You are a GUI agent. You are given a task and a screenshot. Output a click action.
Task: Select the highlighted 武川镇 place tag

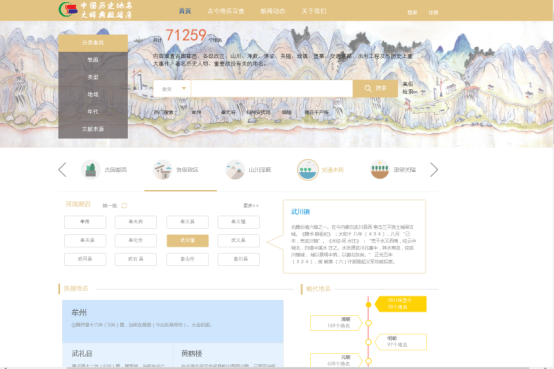188,240
